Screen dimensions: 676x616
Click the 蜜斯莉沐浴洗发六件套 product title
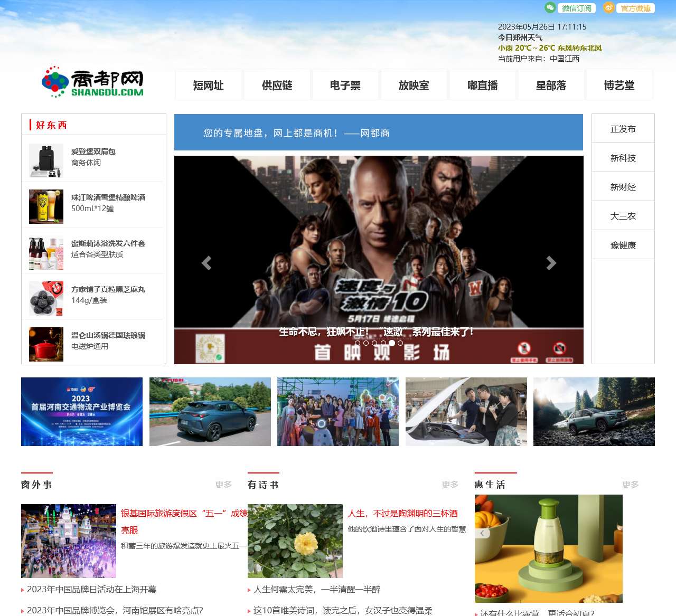pyautogui.click(x=108, y=243)
